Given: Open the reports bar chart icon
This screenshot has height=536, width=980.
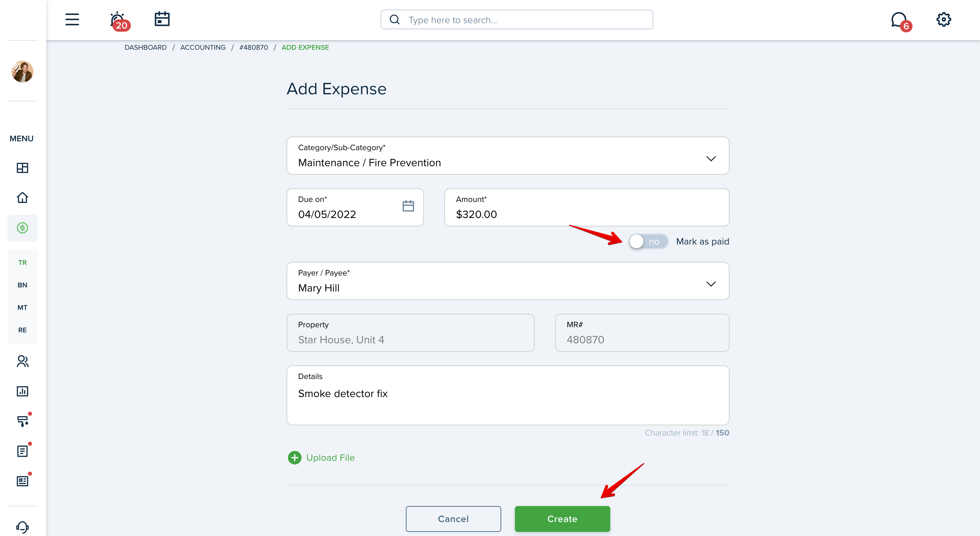Looking at the screenshot, I should (x=22, y=391).
